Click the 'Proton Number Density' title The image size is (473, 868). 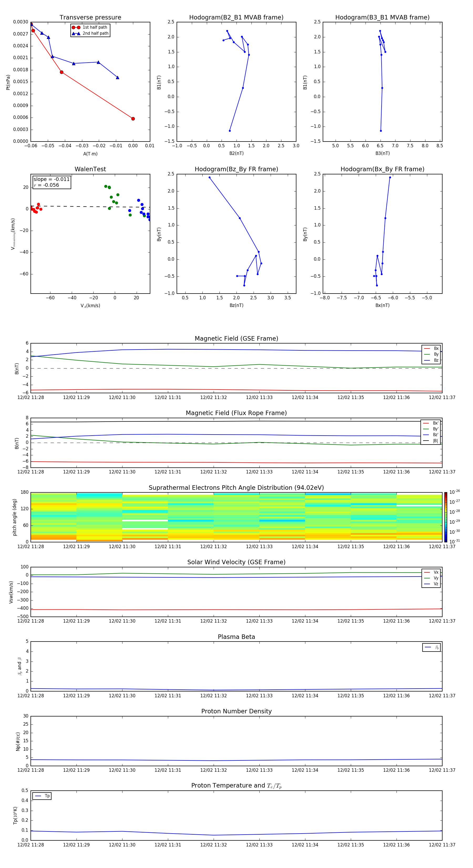point(236,711)
